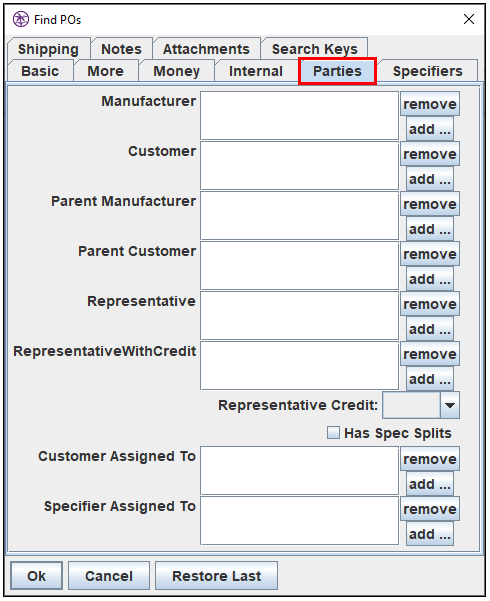Click the Restore Last button
Viewport: 490px width, 601px height.
216,576
